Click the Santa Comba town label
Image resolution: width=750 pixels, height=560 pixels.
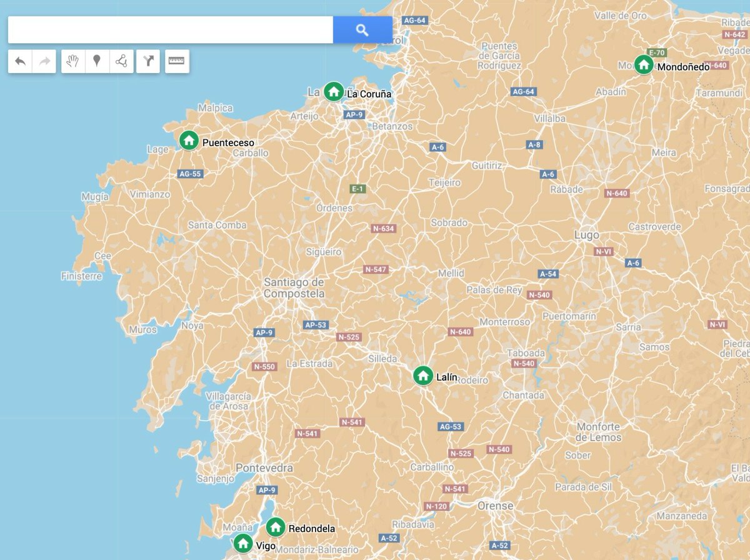coord(217,225)
